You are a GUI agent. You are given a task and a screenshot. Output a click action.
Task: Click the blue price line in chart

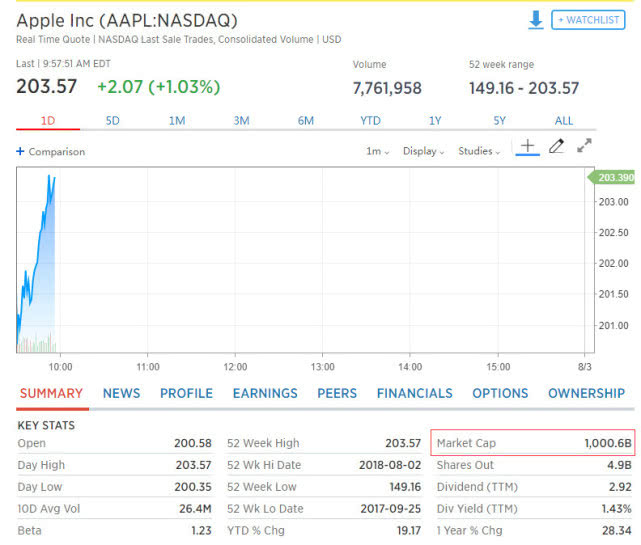(38, 260)
